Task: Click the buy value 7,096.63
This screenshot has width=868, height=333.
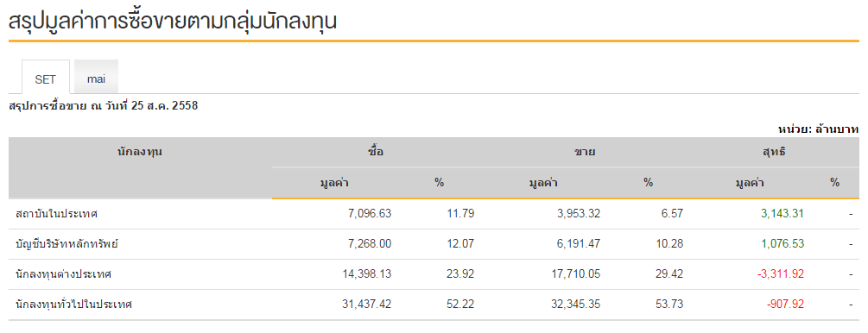Action: pyautogui.click(x=371, y=214)
